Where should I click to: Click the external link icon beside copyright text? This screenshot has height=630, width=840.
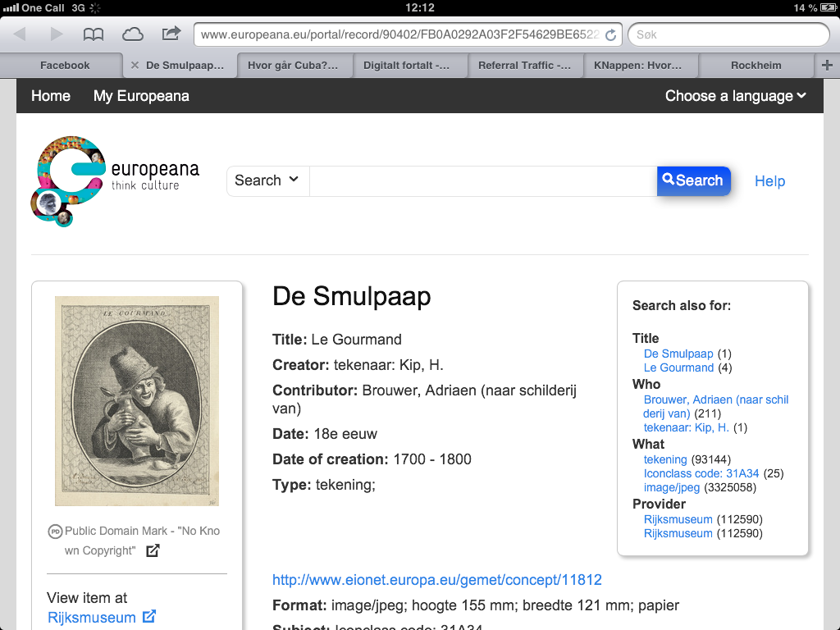pyautogui.click(x=153, y=551)
